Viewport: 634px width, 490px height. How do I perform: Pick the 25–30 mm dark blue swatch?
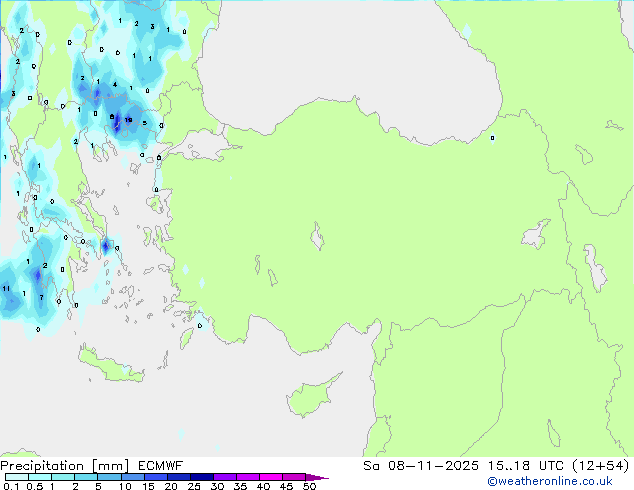pyautogui.click(x=202, y=477)
